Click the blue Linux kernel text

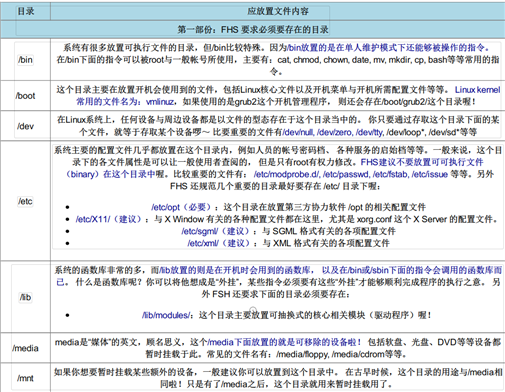477,90
